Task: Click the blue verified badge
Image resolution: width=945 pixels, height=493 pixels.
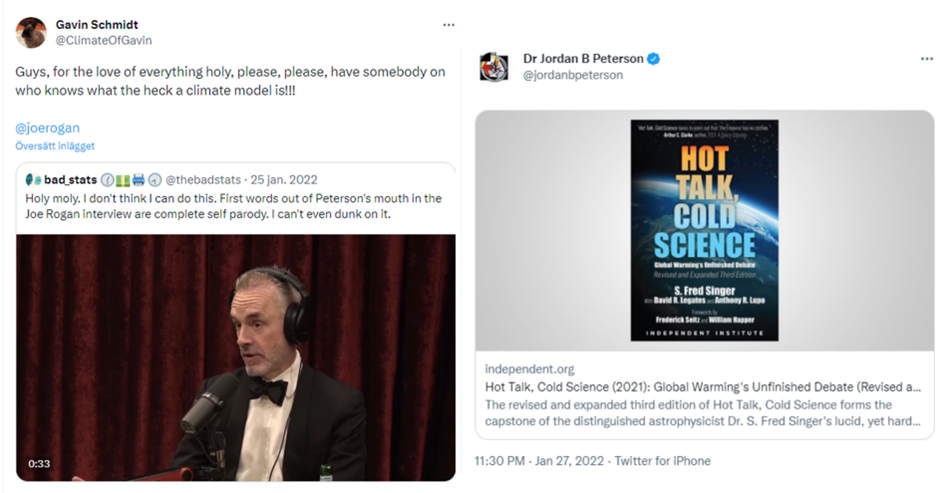Action: pos(653,59)
